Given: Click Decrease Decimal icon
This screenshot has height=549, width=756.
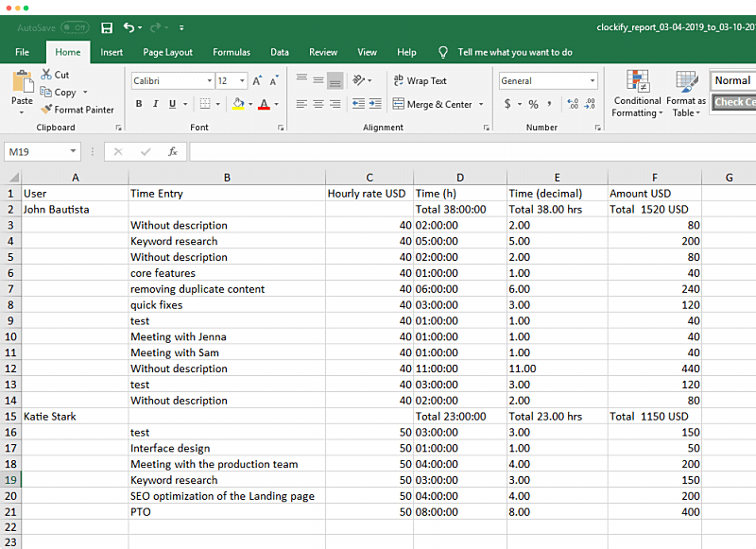Looking at the screenshot, I should pos(590,104).
